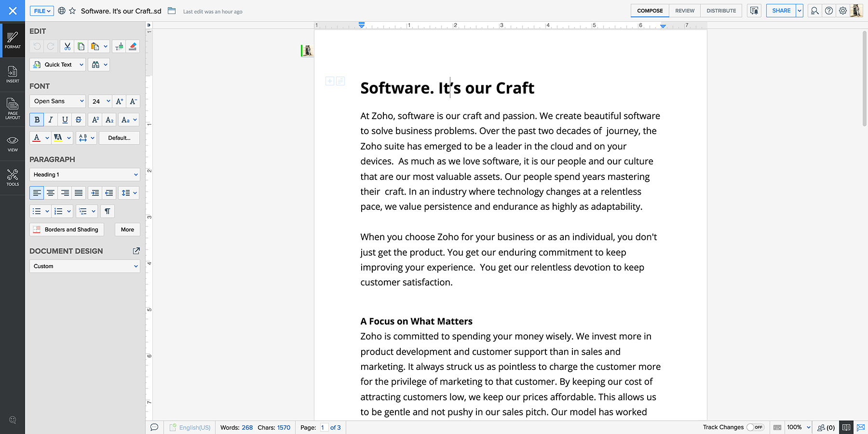
Task: Toggle Italic formatting button
Action: [51, 120]
